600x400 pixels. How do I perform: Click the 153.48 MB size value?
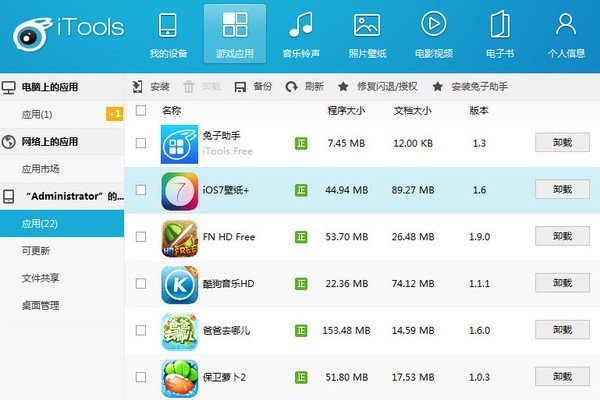(x=346, y=330)
